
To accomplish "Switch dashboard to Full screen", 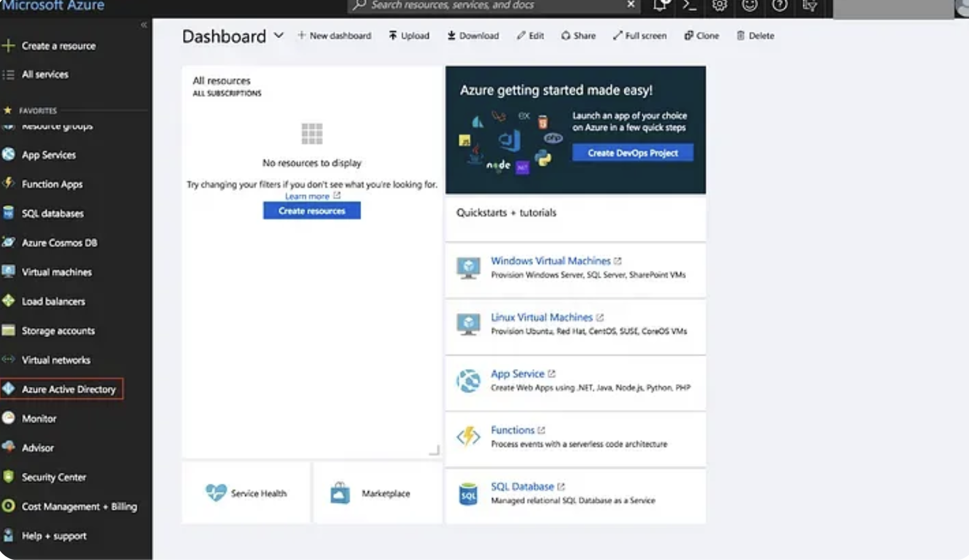I will click(640, 36).
